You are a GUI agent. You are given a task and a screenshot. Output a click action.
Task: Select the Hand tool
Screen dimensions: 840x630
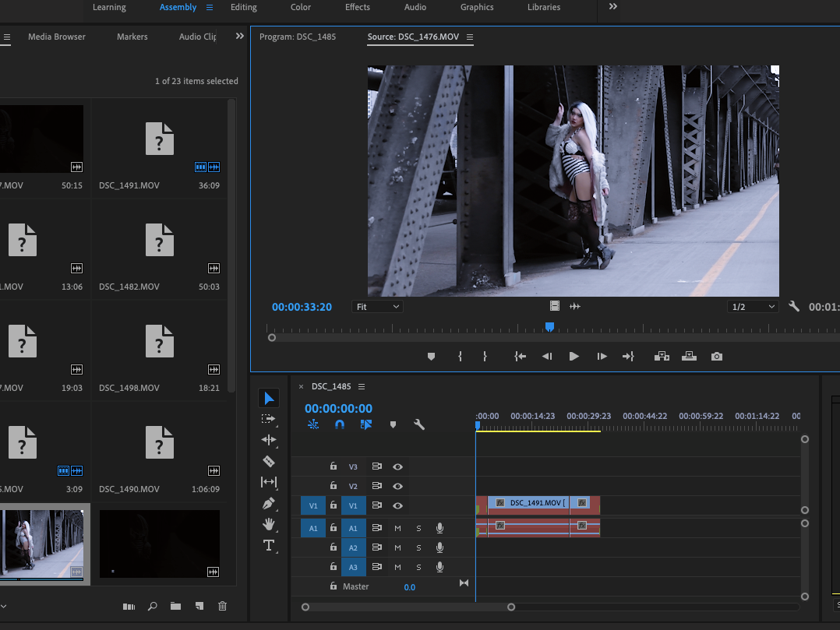pos(269,524)
